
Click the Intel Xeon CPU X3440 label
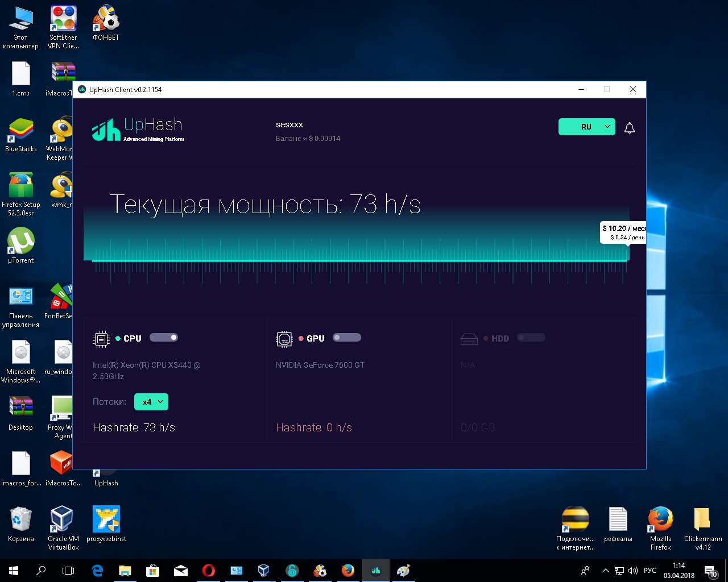(x=147, y=371)
